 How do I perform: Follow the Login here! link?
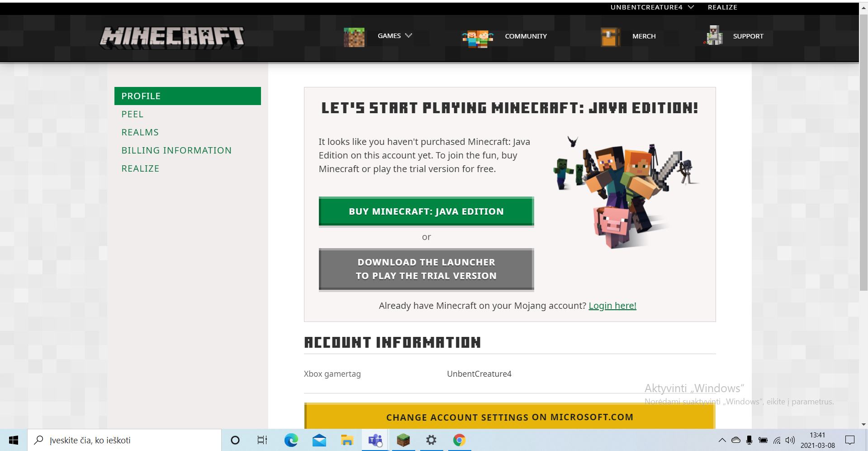coord(612,306)
